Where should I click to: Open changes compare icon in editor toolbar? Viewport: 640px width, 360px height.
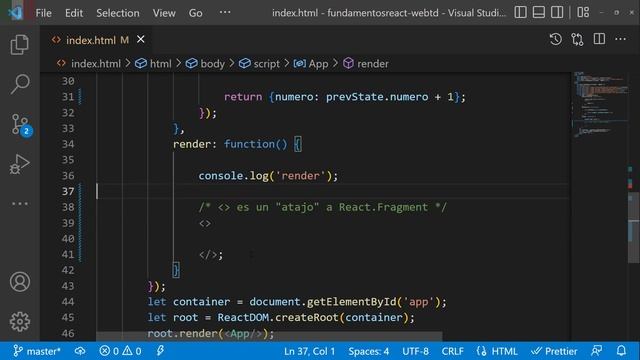pyautogui.click(x=577, y=39)
